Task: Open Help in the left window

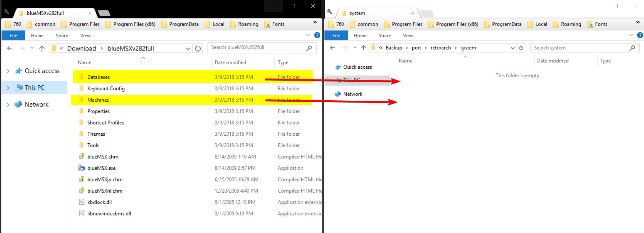Action: (317, 35)
